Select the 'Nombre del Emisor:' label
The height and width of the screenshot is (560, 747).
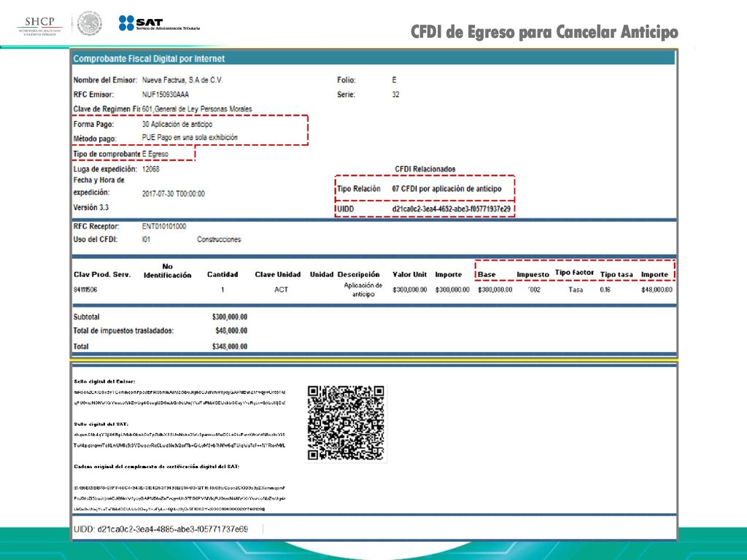[x=105, y=80]
